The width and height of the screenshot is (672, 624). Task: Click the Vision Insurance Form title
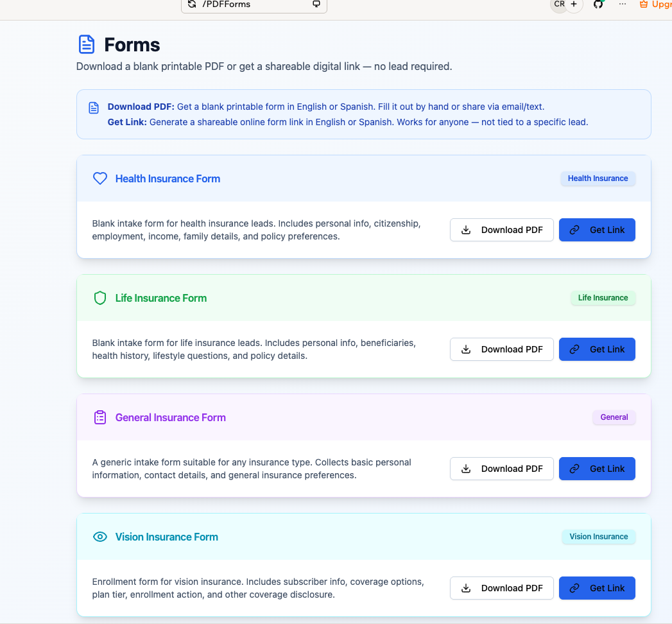pos(166,537)
